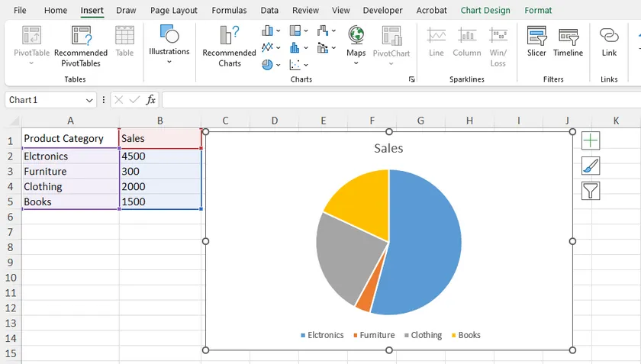Open the Developer tab

pyautogui.click(x=382, y=10)
